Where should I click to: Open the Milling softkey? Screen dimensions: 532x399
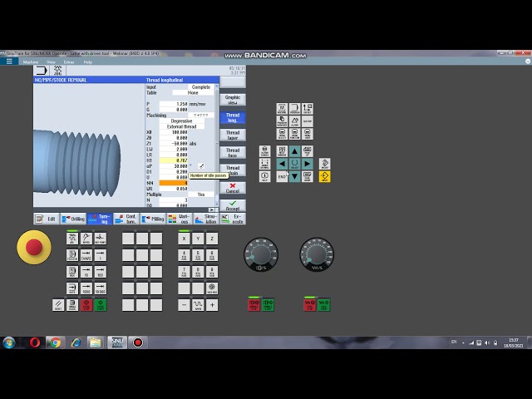tap(153, 219)
